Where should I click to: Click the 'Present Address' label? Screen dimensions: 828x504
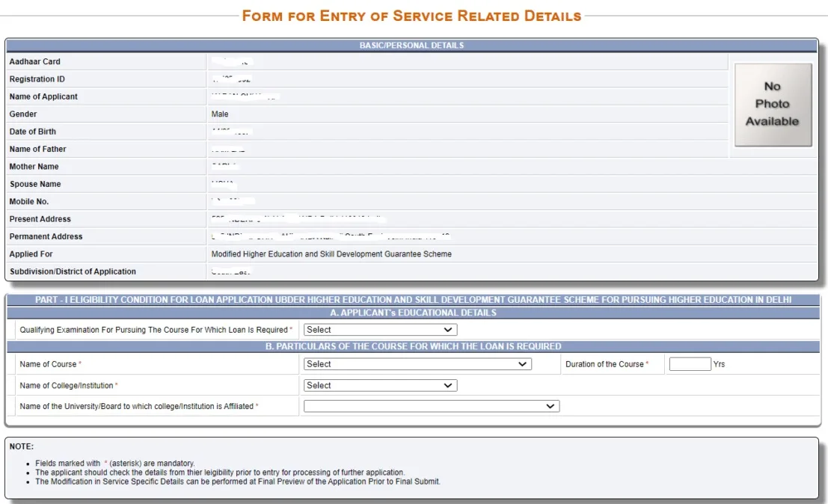40,219
